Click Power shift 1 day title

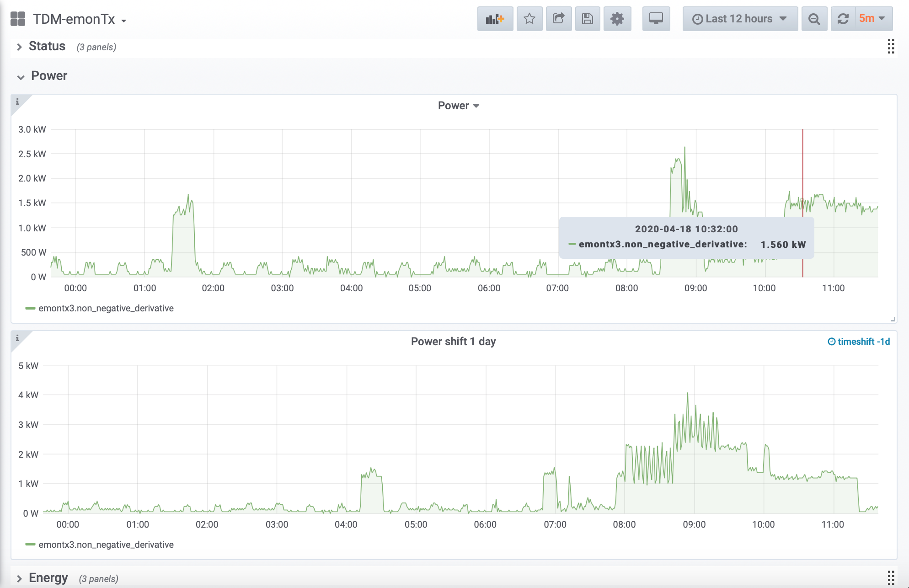(453, 342)
